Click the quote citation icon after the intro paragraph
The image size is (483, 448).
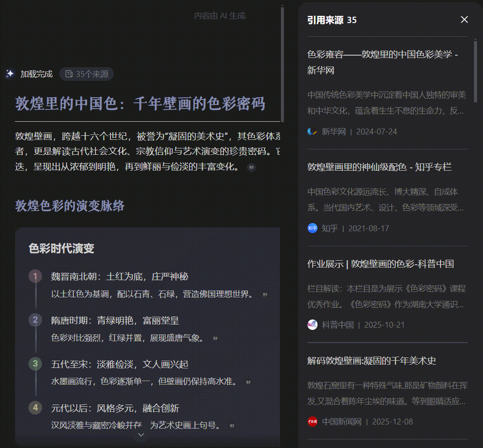(251, 167)
